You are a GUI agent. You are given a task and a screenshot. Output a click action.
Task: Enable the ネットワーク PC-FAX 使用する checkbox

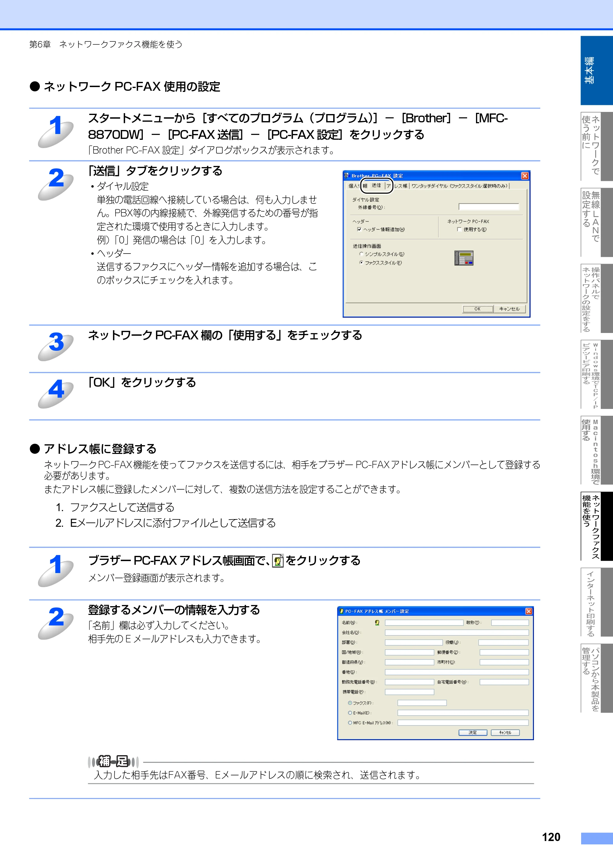459,229
